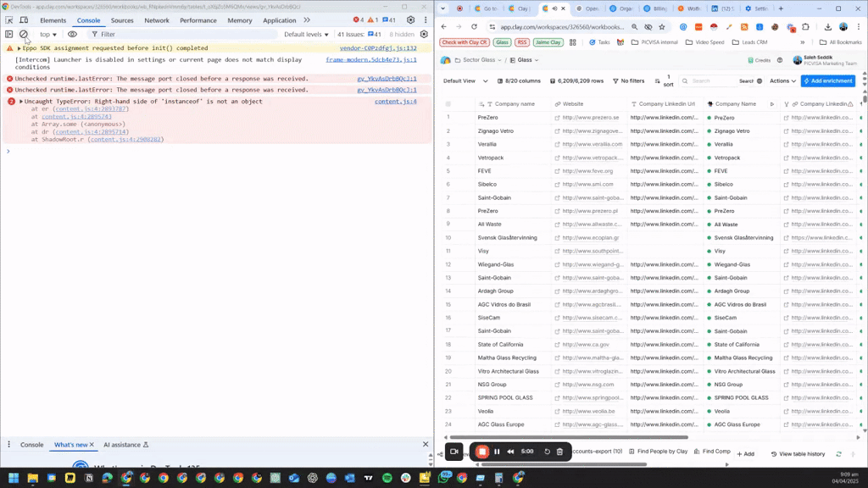Toggle recorder camera icon
Image resolution: width=868 pixels, height=488 pixels.
(x=454, y=452)
